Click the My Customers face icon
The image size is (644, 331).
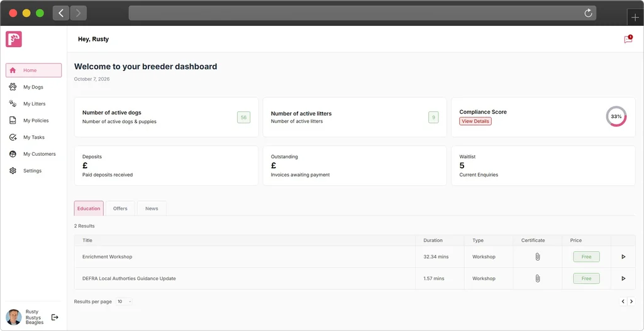pos(13,155)
